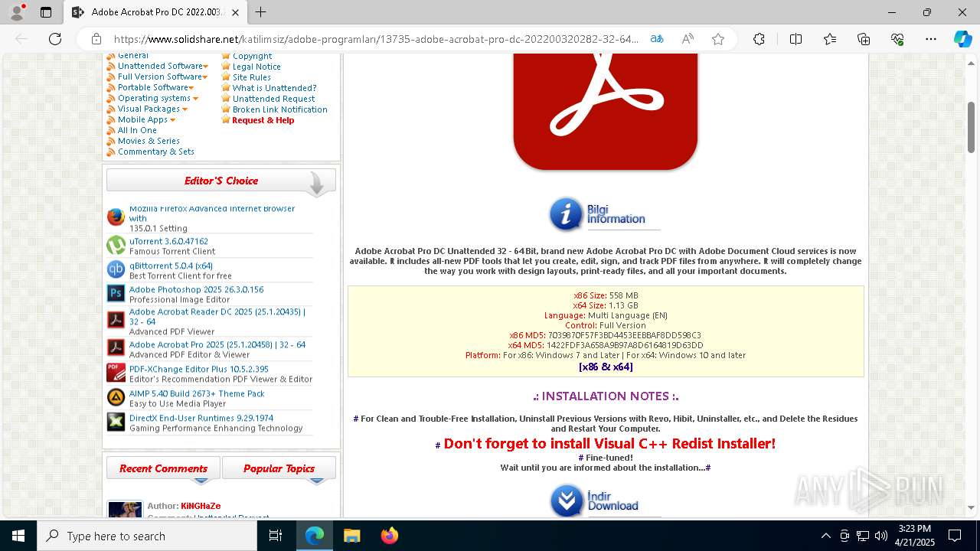980x551 pixels.
Task: Click the large Adobe Acrobat logo image
Action: [606, 112]
